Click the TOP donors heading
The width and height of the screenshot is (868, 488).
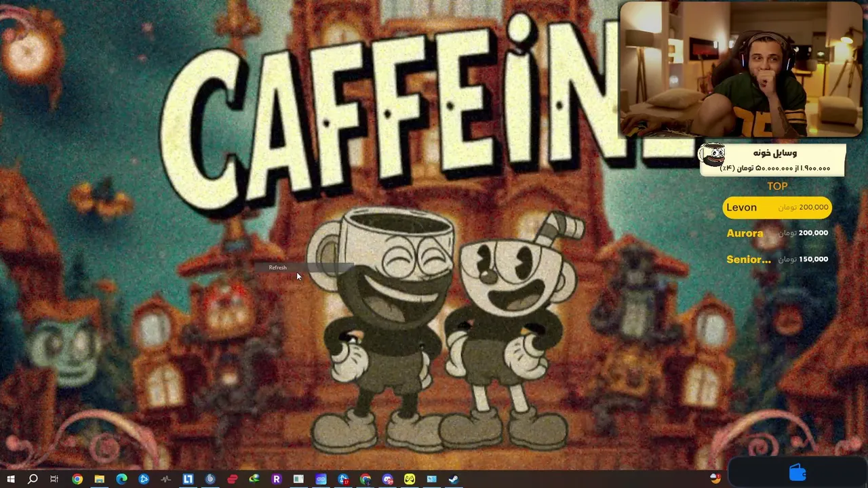pos(777,186)
